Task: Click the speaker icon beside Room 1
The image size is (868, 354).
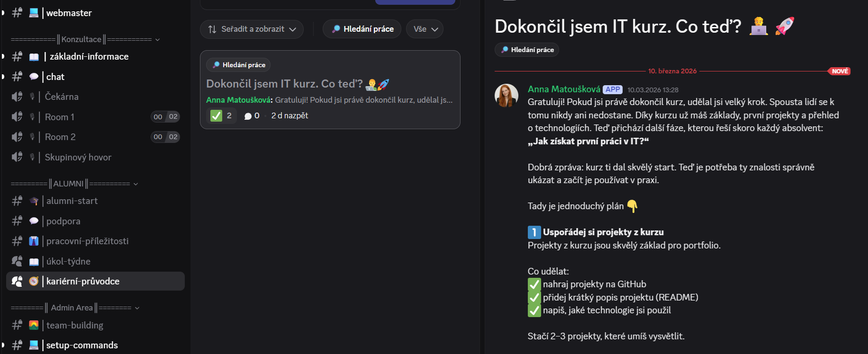Action: (17, 117)
